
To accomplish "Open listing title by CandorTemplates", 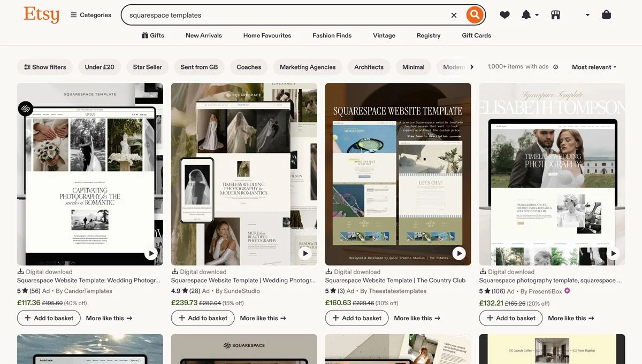I will (x=89, y=280).
